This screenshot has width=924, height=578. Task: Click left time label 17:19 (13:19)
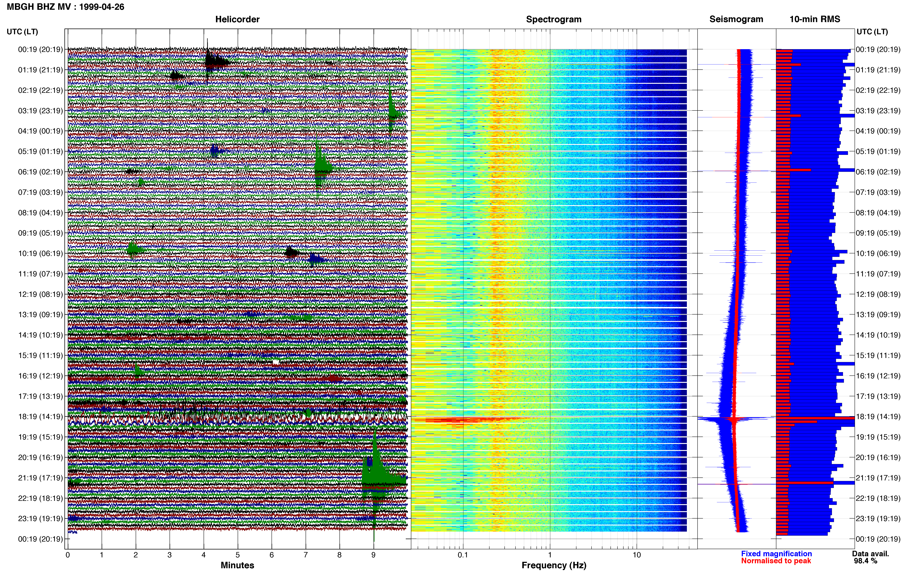point(40,396)
